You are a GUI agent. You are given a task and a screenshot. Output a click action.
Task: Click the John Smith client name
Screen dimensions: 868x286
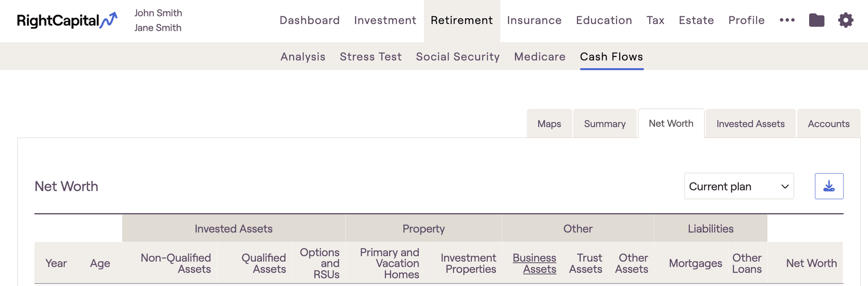tap(158, 13)
